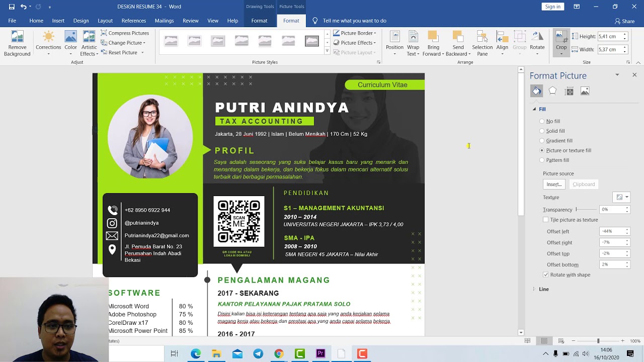The image size is (644, 362).
Task: Open the Color adjustment tool
Action: click(70, 43)
